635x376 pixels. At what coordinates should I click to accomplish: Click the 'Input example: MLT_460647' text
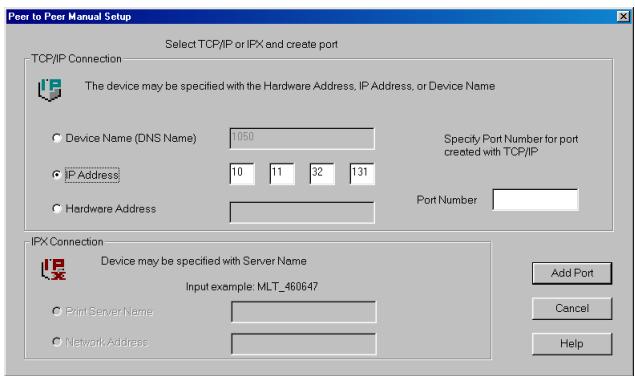coord(252,286)
